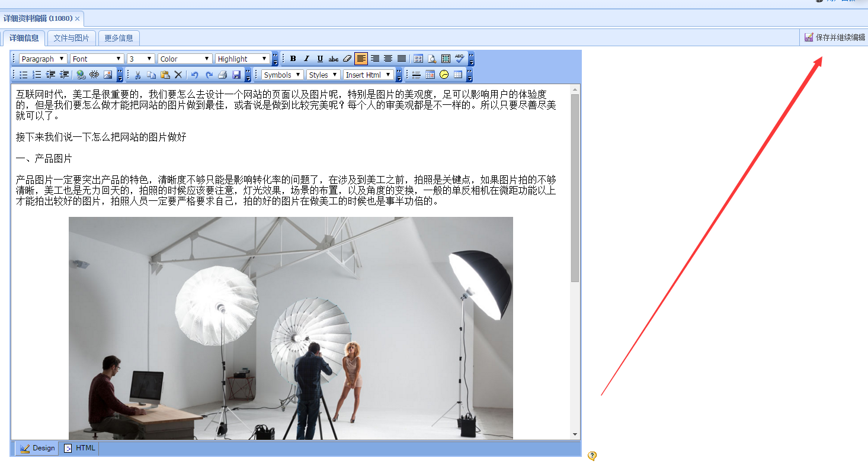Click the insert hyperlink icon

81,75
